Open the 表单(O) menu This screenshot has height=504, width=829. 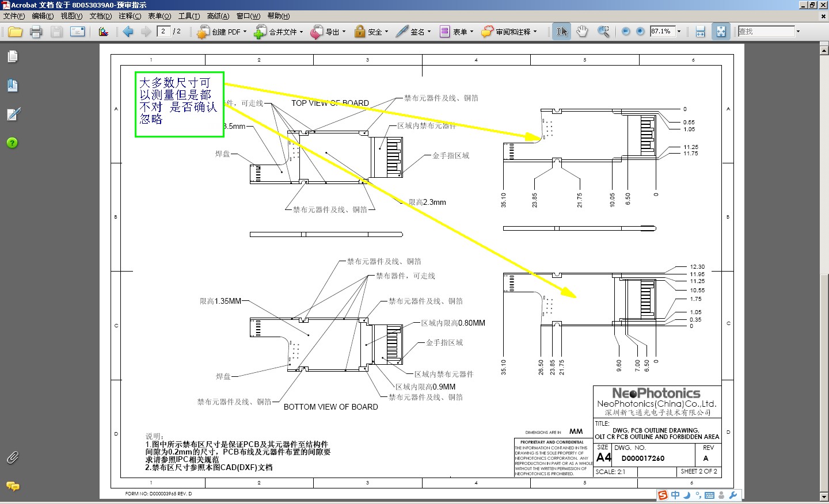pyautogui.click(x=159, y=16)
